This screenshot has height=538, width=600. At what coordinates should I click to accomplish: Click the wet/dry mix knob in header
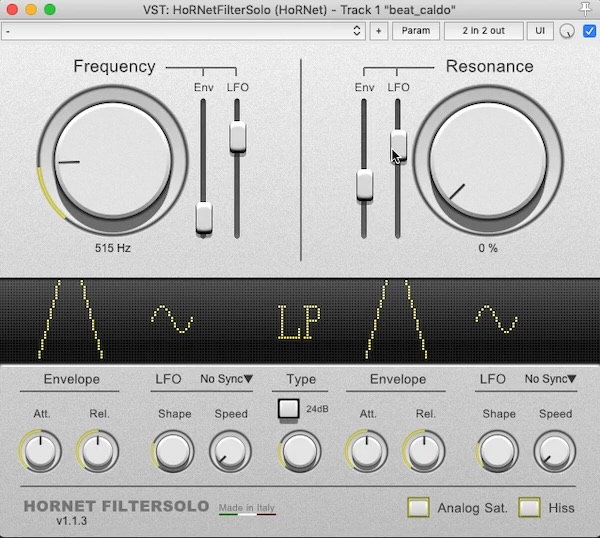(x=567, y=31)
